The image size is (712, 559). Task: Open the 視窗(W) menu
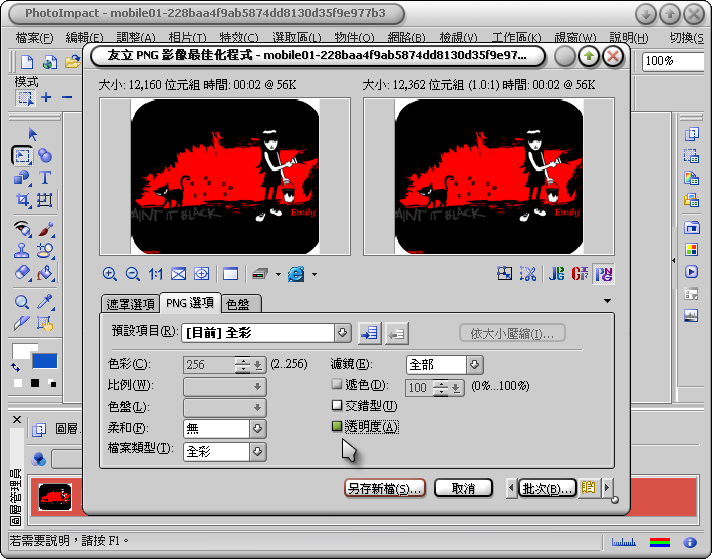pyautogui.click(x=575, y=37)
